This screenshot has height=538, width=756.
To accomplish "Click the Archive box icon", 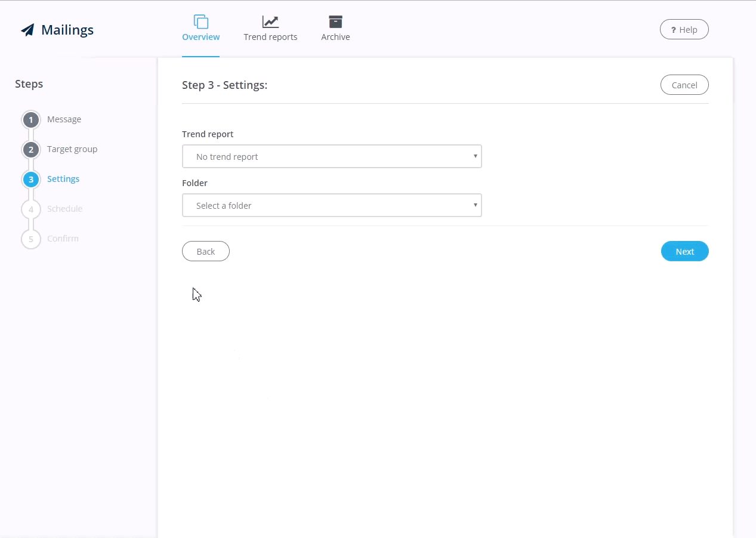I will [335, 22].
